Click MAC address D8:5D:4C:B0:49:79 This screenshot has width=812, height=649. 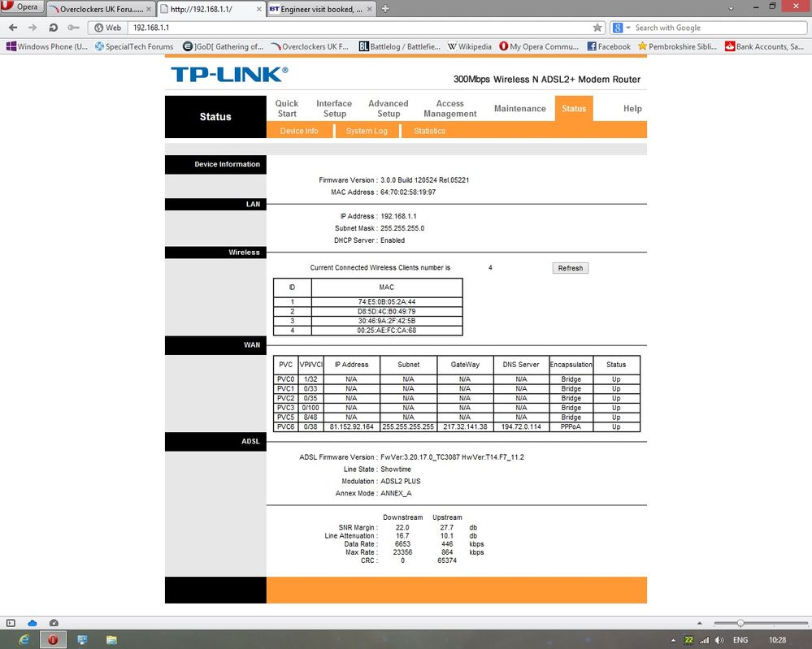pos(386,311)
